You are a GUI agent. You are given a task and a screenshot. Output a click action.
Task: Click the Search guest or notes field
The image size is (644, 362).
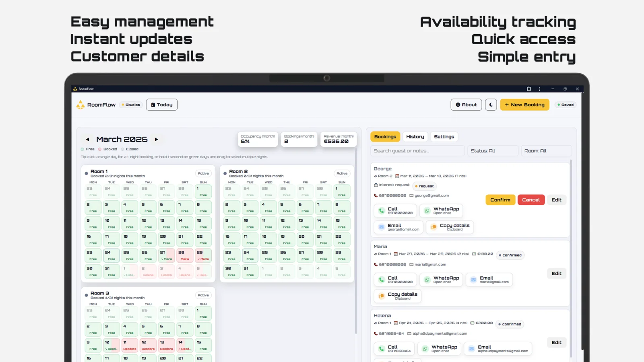pos(417,151)
